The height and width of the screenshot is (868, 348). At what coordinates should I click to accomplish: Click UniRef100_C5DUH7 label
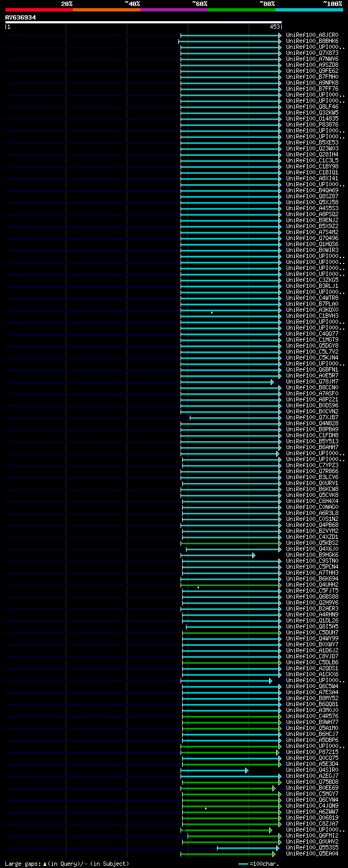312,633
